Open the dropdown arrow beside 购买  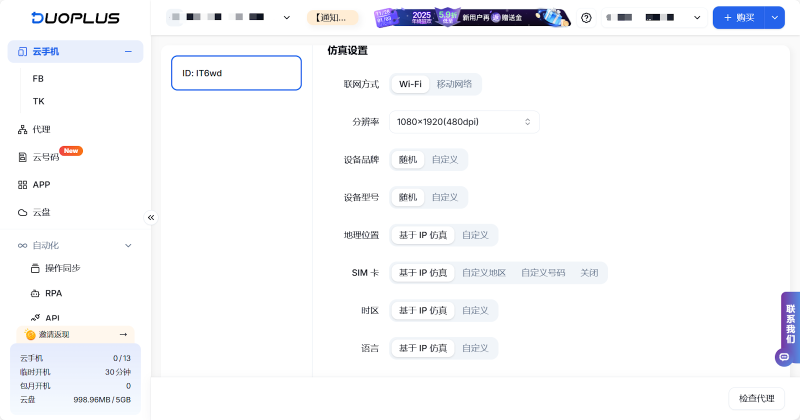tap(774, 18)
